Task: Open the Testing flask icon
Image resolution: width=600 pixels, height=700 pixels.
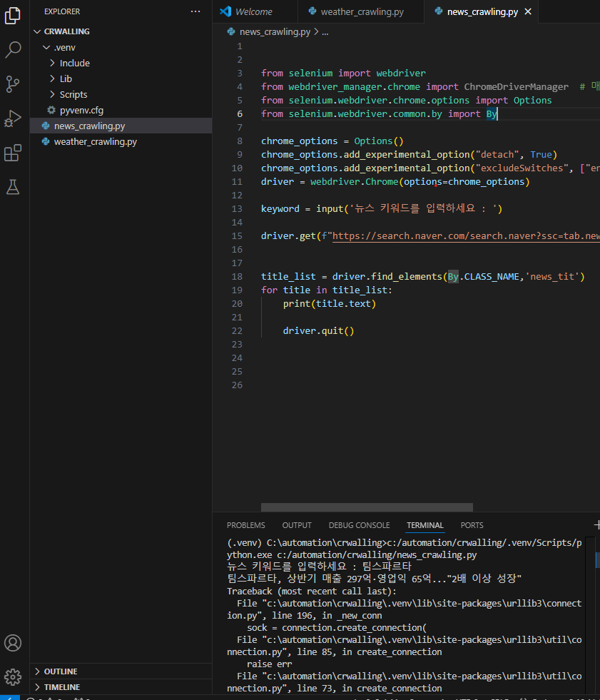Action: 13,187
